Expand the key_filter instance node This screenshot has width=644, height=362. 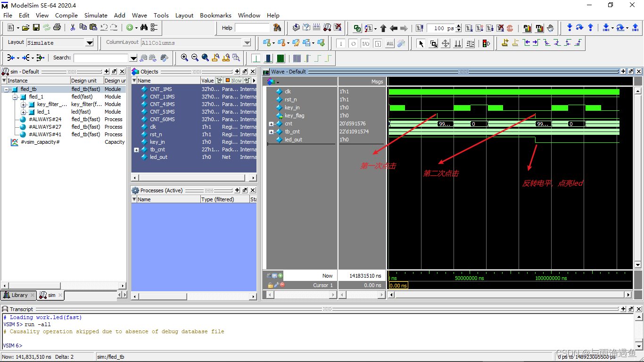24,104
